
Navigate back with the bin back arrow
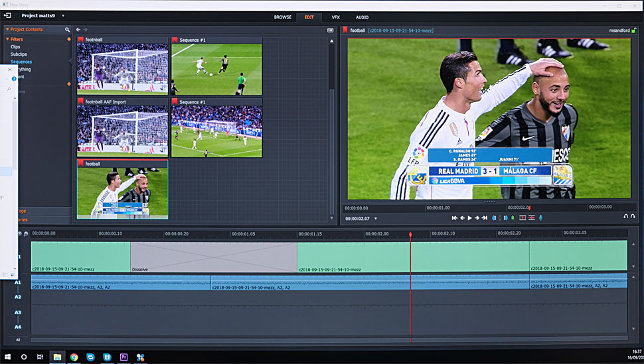78,30
